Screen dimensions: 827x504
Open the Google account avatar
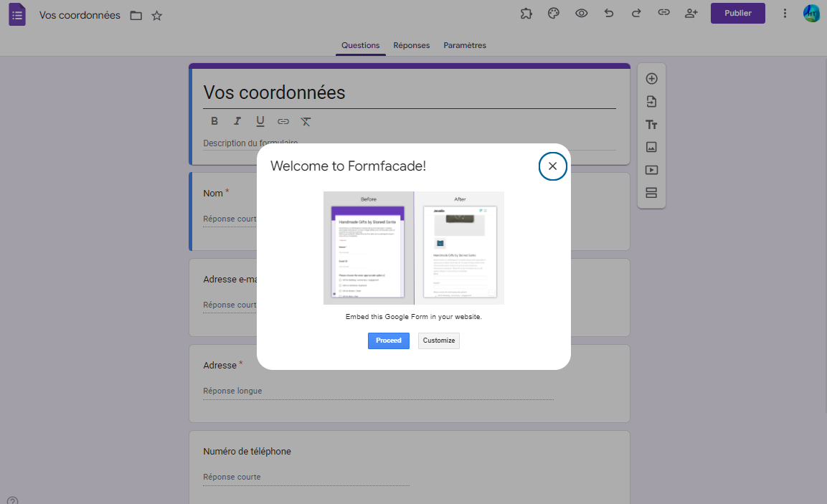[811, 14]
